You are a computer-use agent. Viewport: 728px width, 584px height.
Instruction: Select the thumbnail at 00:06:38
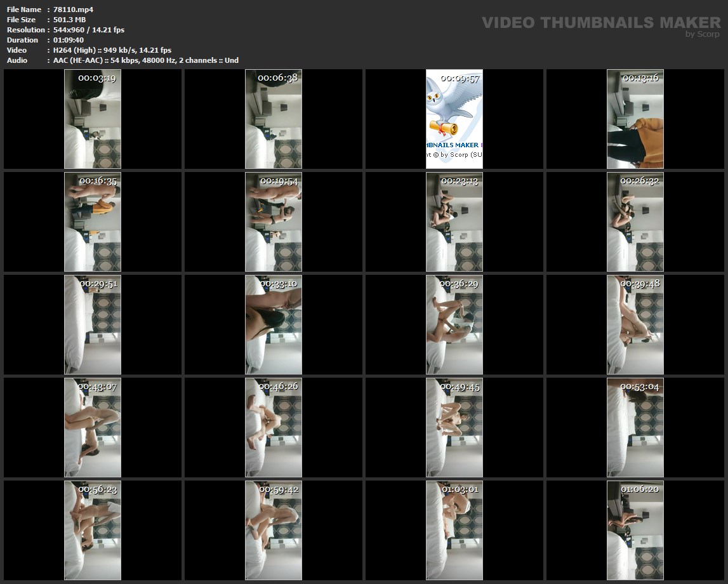[x=274, y=121]
